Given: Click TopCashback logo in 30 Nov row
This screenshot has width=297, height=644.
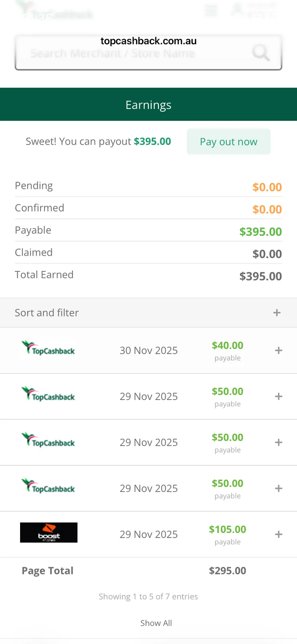Looking at the screenshot, I should tap(49, 349).
